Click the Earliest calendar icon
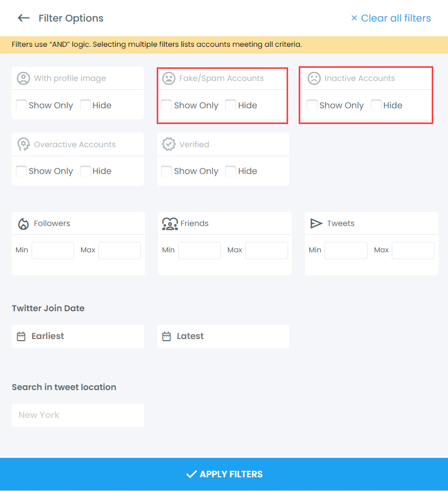The width and height of the screenshot is (448, 491). (21, 336)
